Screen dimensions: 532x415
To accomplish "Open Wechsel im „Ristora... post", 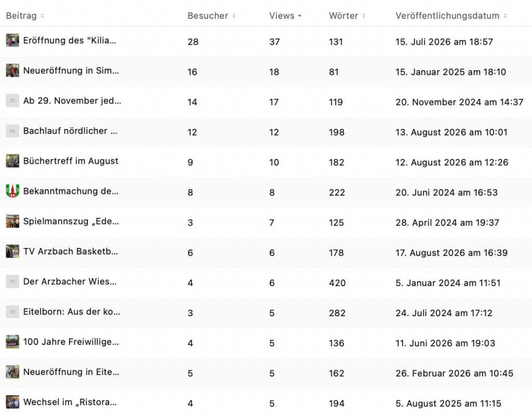I will (x=70, y=403).
